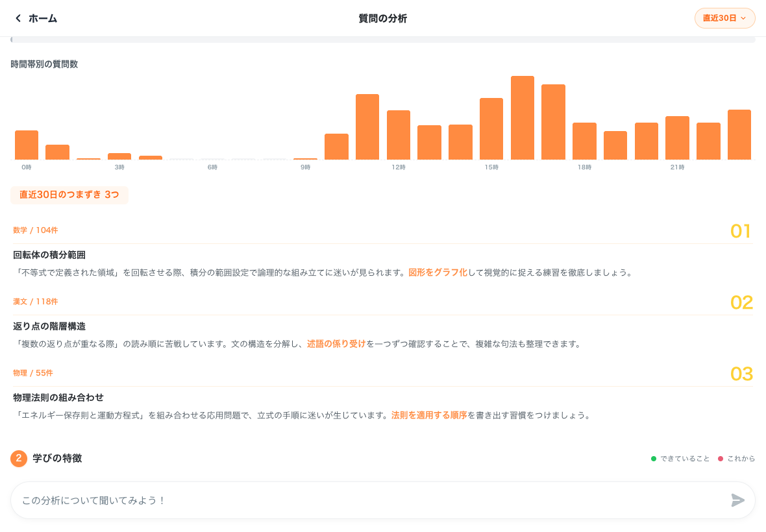
Task: Click the red これから legend dot
Action: 720,458
